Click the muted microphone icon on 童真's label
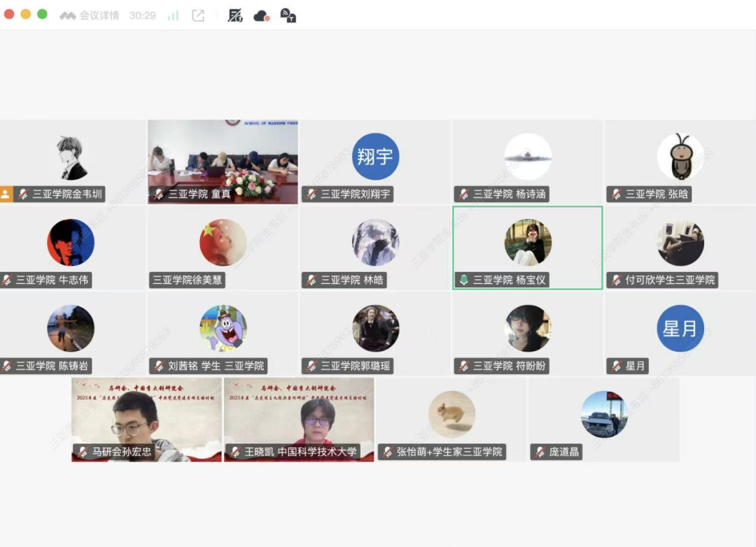The image size is (756, 547). (x=160, y=194)
